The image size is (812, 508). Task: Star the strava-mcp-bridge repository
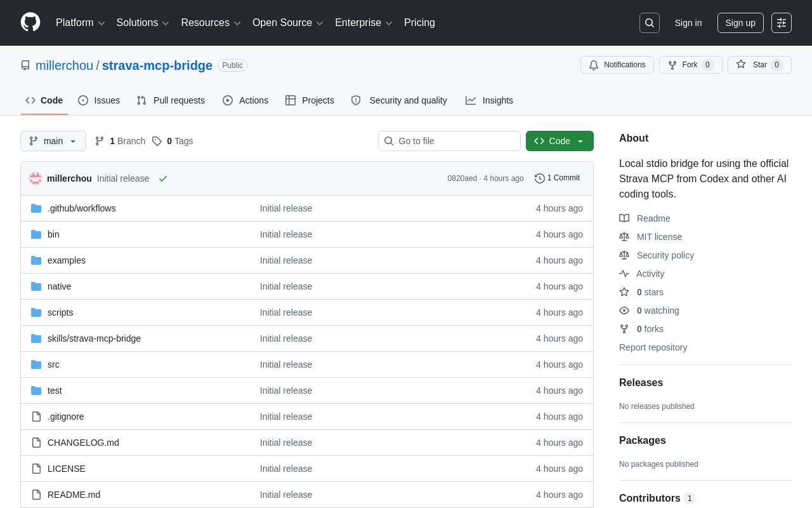759,65
